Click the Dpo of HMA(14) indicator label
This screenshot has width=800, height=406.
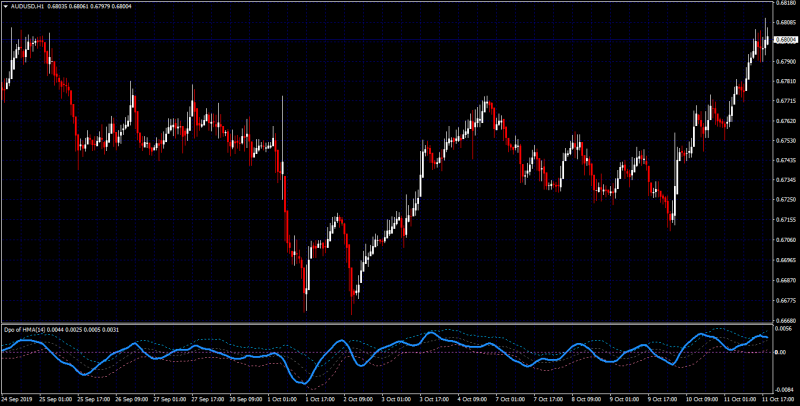22,329
